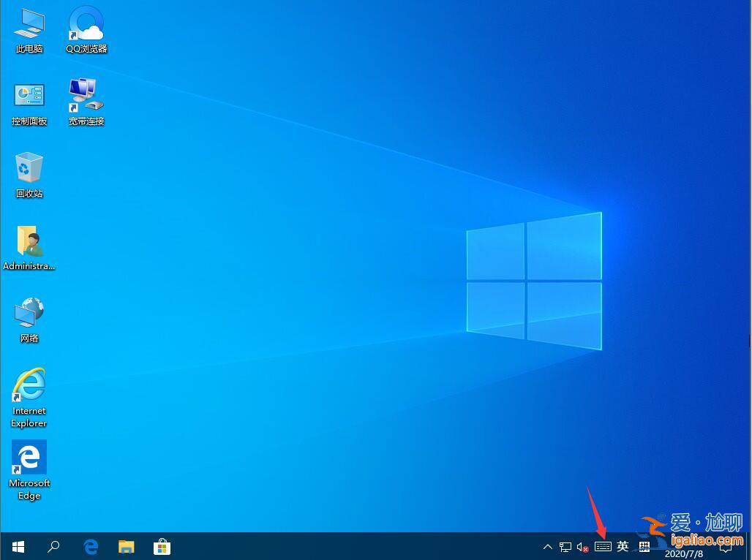Image resolution: width=752 pixels, height=560 pixels.
Task: Switch the 英 input language indicator
Action: point(623,546)
